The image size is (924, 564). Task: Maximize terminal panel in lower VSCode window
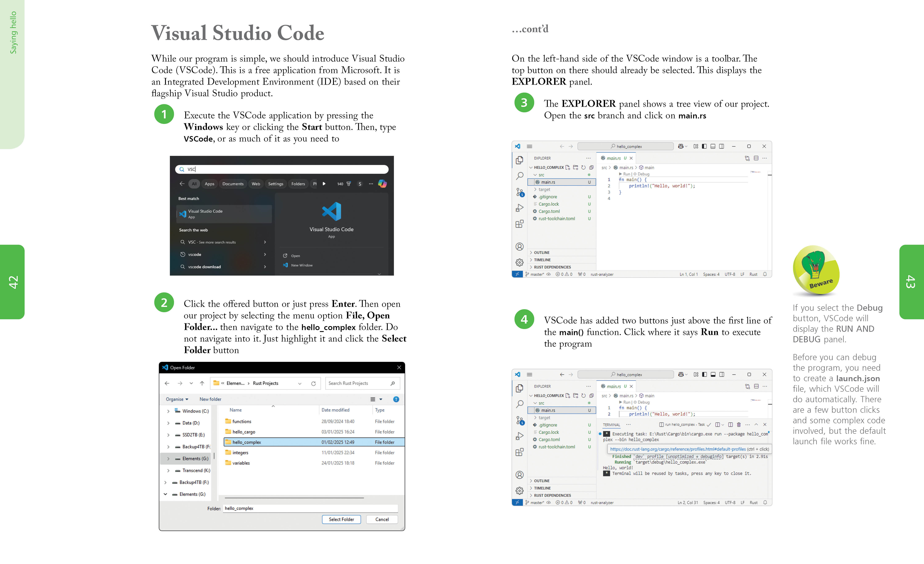tap(756, 424)
